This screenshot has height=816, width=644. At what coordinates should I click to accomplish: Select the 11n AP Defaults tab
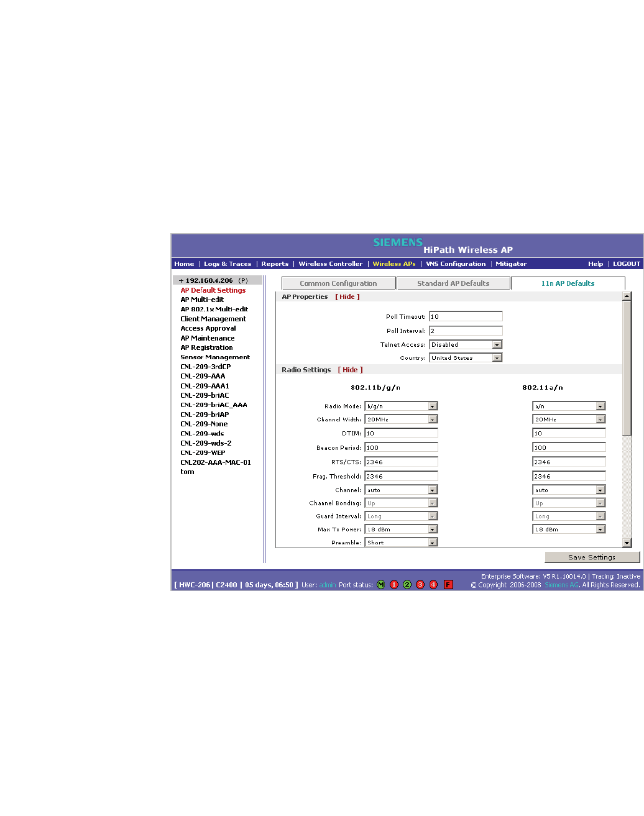click(x=568, y=283)
